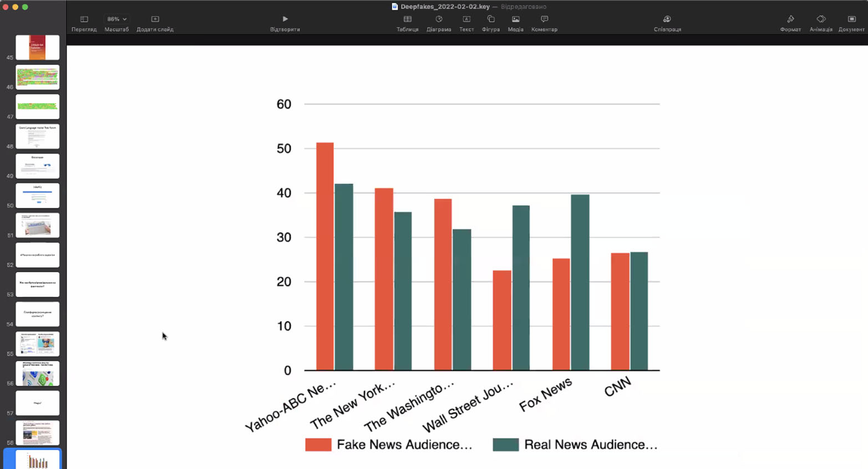Viewport: 868px width, 469px height.
Task: Click the Keynote document icon in title bar
Action: point(395,7)
